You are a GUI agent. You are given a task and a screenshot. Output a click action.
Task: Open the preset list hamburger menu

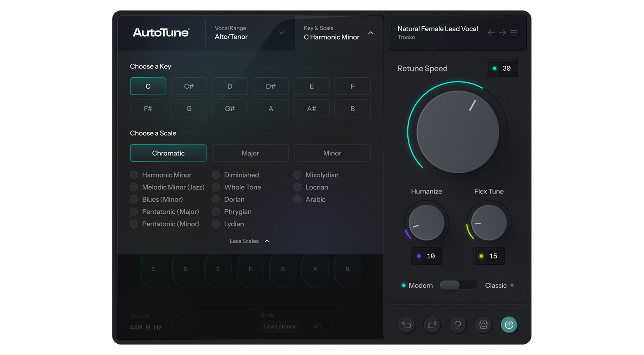point(514,33)
